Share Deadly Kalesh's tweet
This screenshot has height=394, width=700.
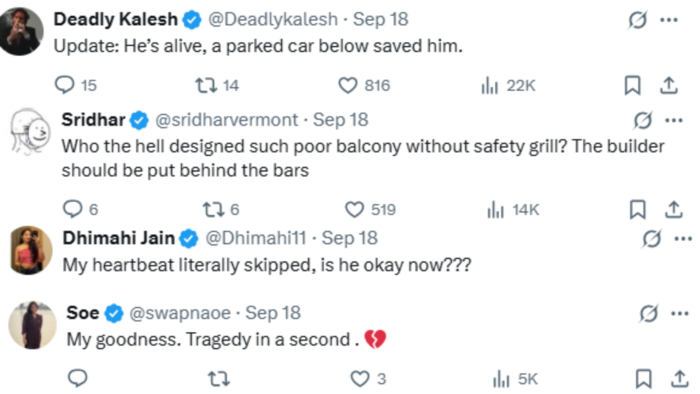[669, 85]
